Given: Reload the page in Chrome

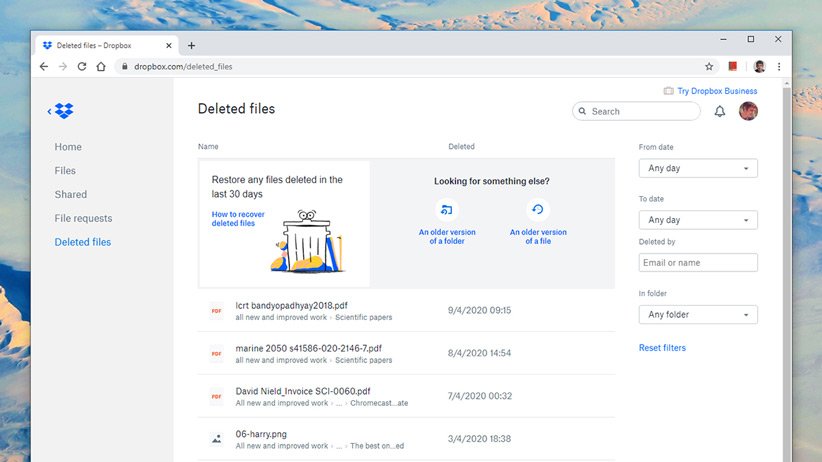Looking at the screenshot, I should coord(82,66).
